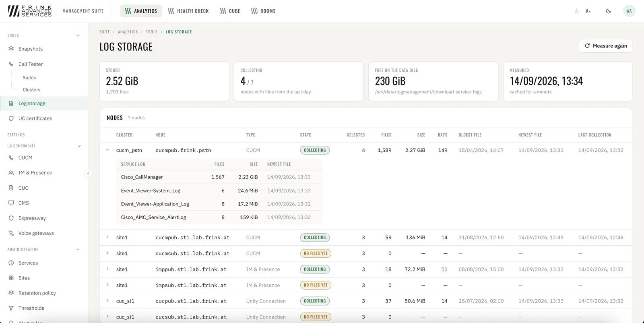Decrease font size with A- icon
The height and width of the screenshot is (323, 644).
[x=577, y=11]
